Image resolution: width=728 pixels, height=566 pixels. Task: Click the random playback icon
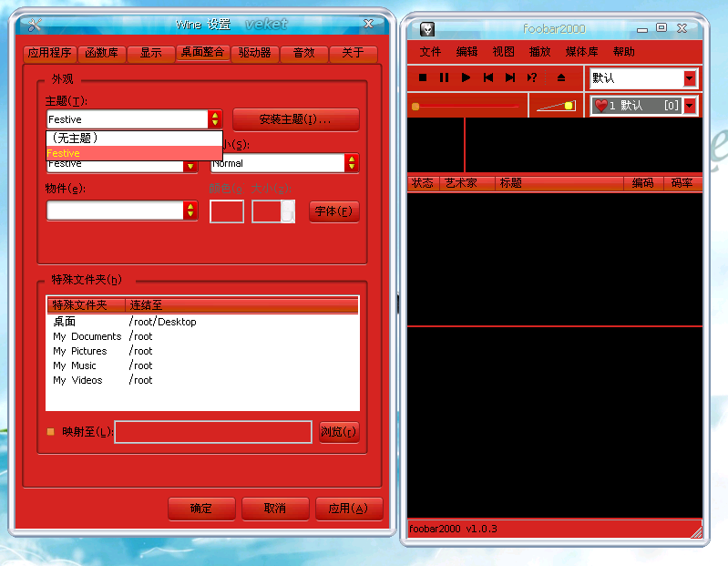click(533, 78)
